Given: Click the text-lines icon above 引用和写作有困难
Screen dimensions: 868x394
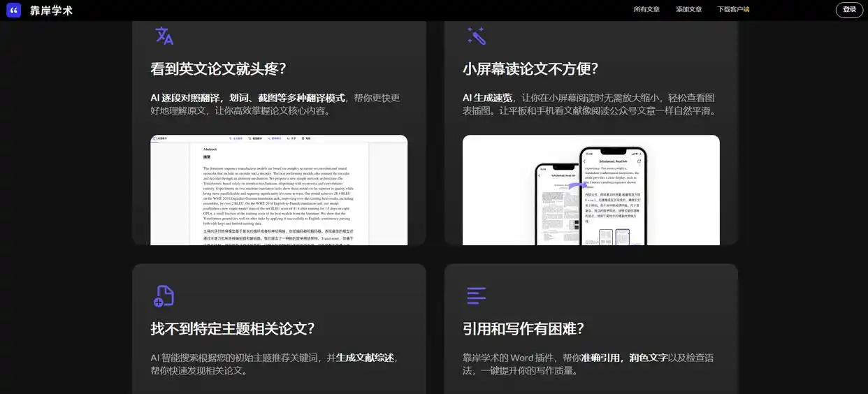Looking at the screenshot, I should [x=476, y=295].
